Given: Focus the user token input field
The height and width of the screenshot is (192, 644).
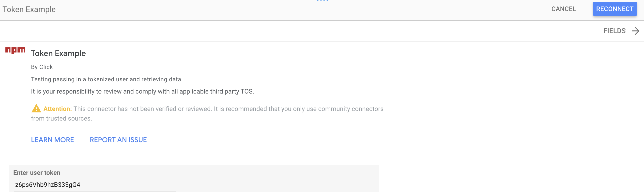Looking at the screenshot, I should [95, 185].
